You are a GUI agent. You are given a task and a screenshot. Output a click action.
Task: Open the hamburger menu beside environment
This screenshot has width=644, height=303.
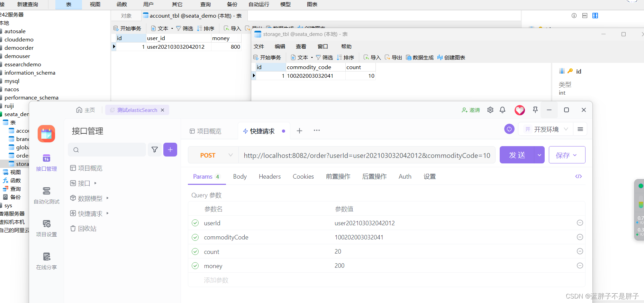point(580,129)
